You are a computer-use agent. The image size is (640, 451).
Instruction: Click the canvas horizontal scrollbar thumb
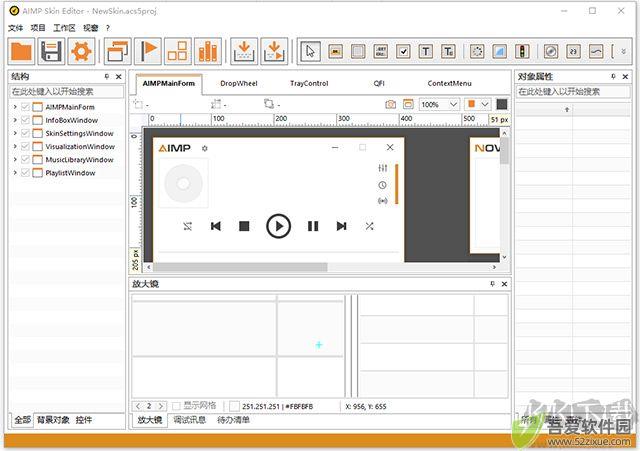coord(240,267)
